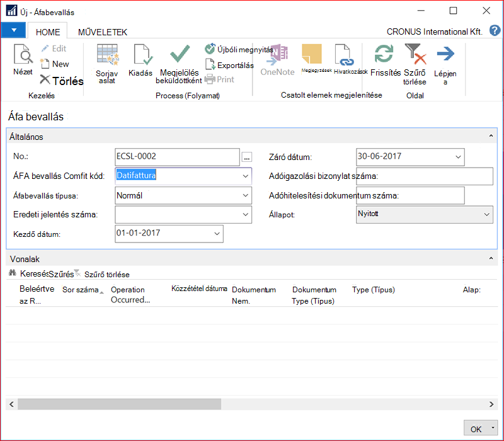504x441 pixels.
Task: Click the Kiadás release icon
Action: [143, 55]
